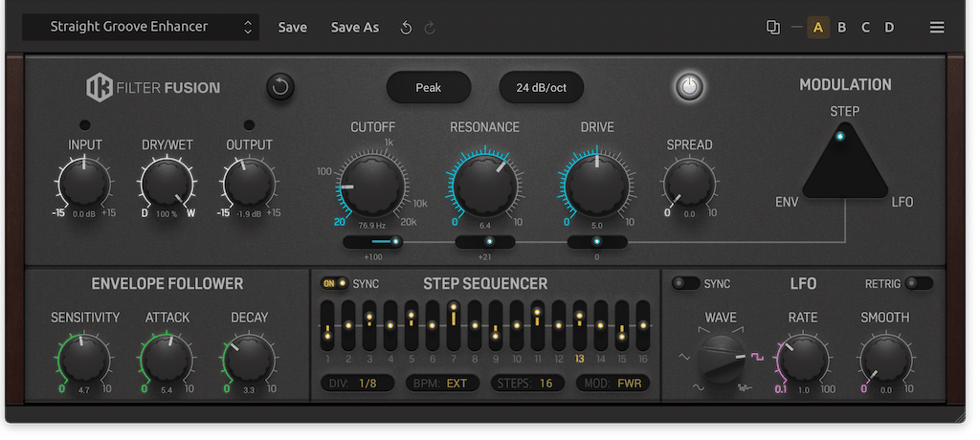Click the Save As button
This screenshot has width=980, height=440.
tap(355, 28)
